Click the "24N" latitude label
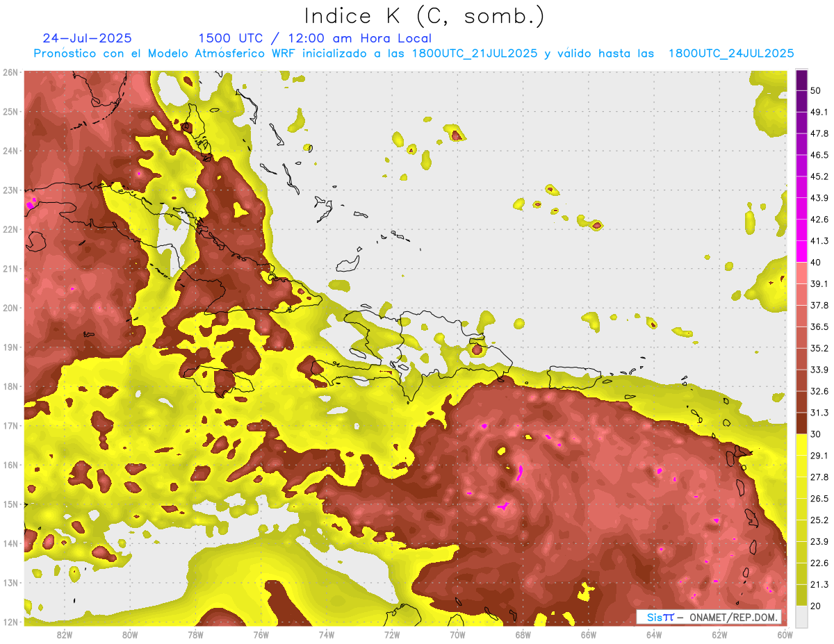834x644 pixels. 10,151
